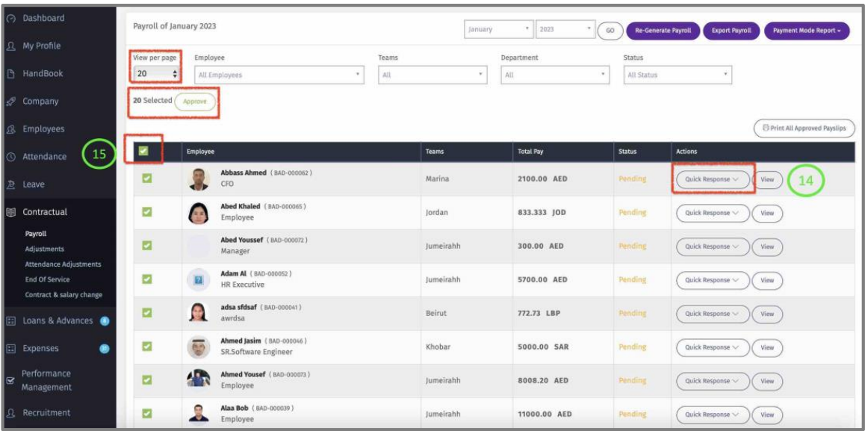Click the Expenses icon in sidebar
The height and width of the screenshot is (431, 868).
(x=11, y=349)
